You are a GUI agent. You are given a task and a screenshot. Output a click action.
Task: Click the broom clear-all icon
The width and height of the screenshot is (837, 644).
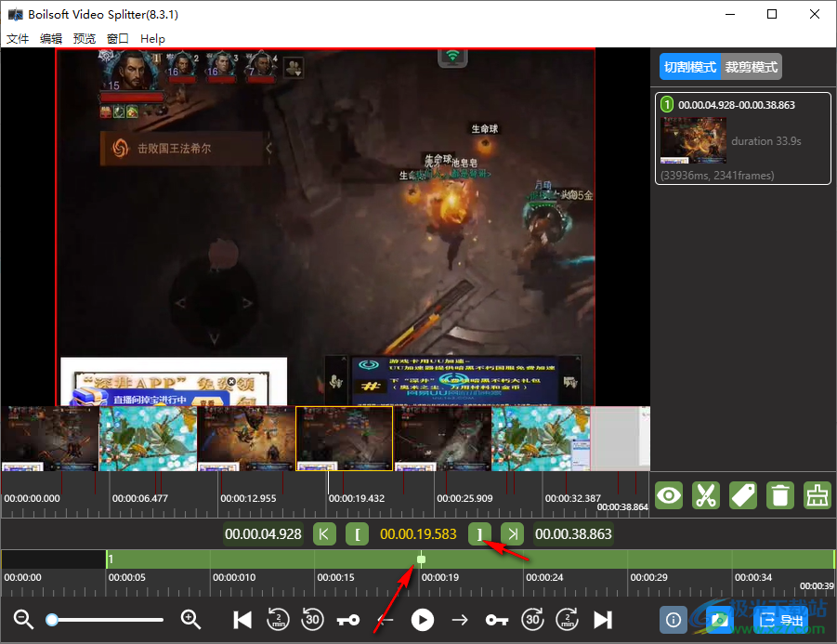(817, 495)
